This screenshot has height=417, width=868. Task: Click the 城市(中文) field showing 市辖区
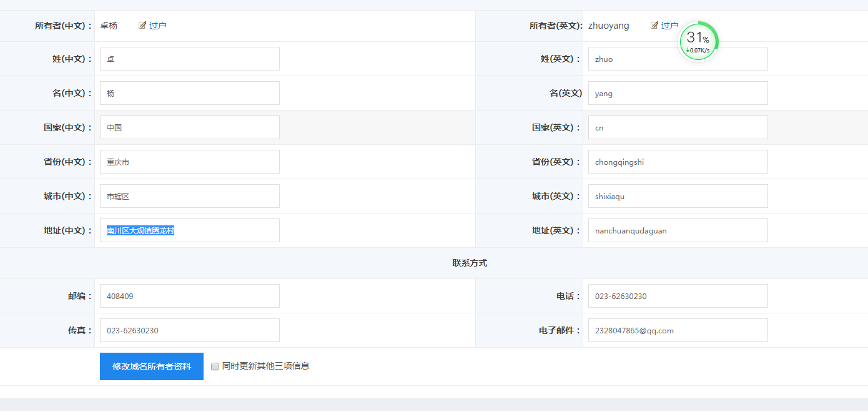pos(189,196)
